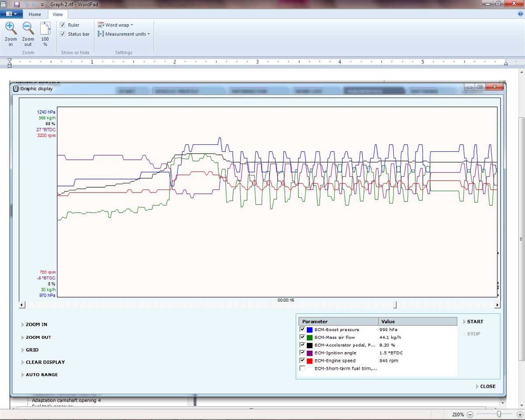
Task: Toggle the Ruler checkbox
Action: point(63,25)
